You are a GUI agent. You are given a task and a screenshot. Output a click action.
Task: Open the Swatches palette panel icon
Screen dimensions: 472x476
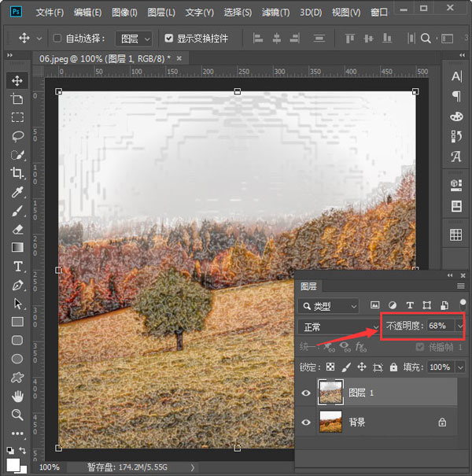456,116
